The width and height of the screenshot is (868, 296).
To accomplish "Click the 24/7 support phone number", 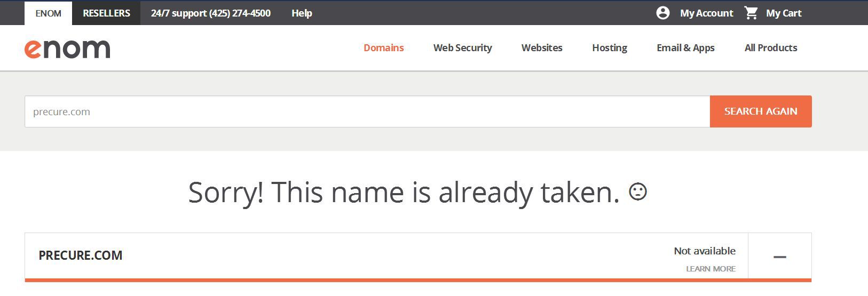I will point(210,13).
